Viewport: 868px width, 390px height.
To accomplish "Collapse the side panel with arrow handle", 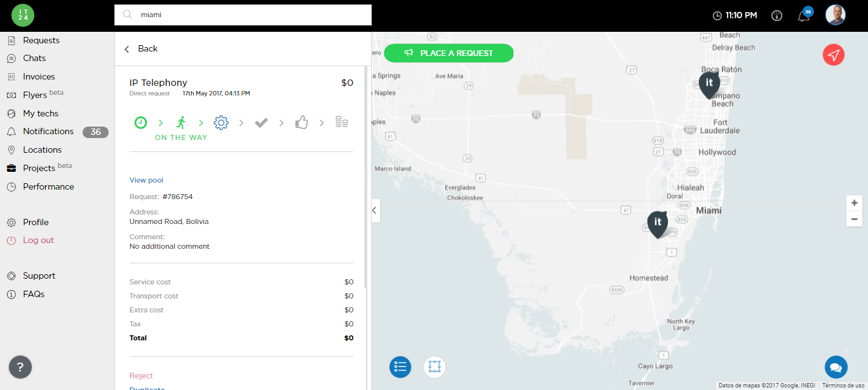I will point(375,210).
